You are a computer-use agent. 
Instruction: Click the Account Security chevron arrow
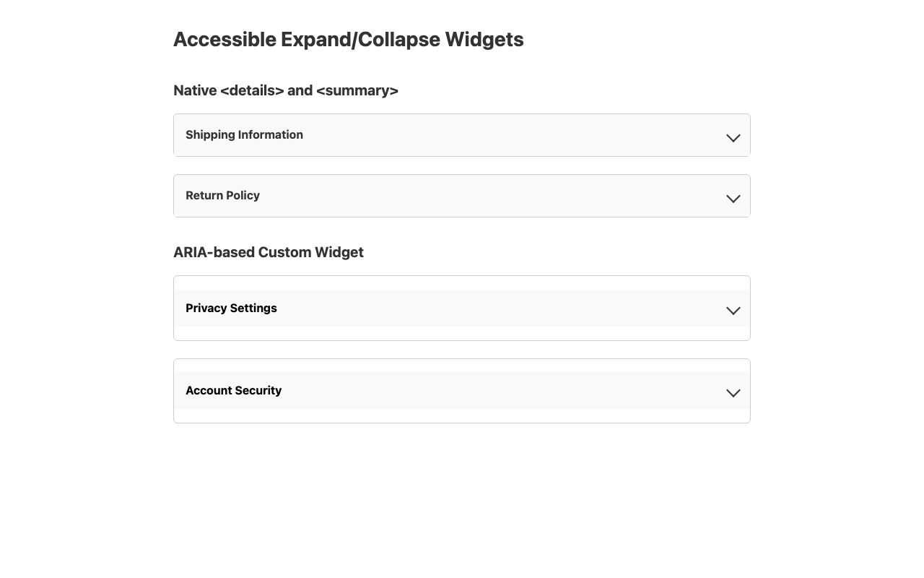point(733,392)
